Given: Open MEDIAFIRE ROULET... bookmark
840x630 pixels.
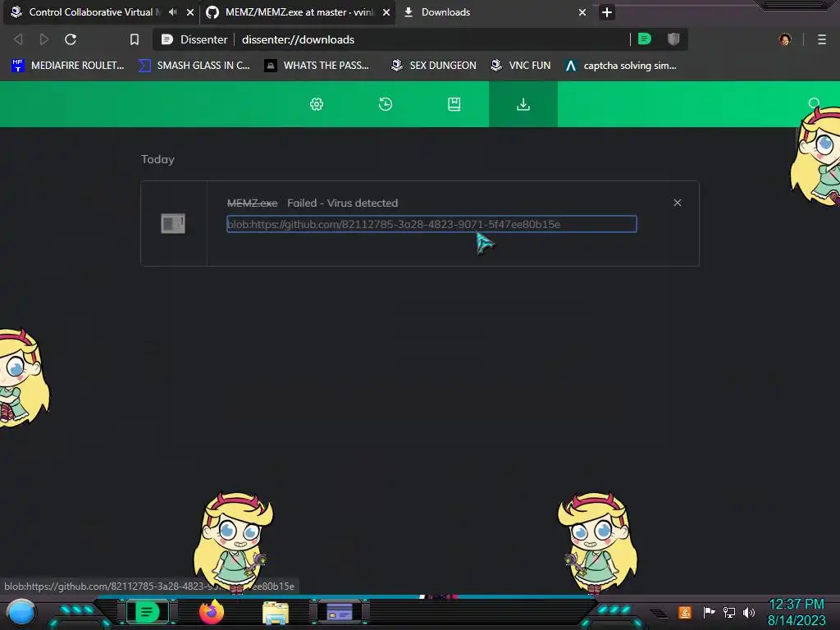Looking at the screenshot, I should coord(68,66).
